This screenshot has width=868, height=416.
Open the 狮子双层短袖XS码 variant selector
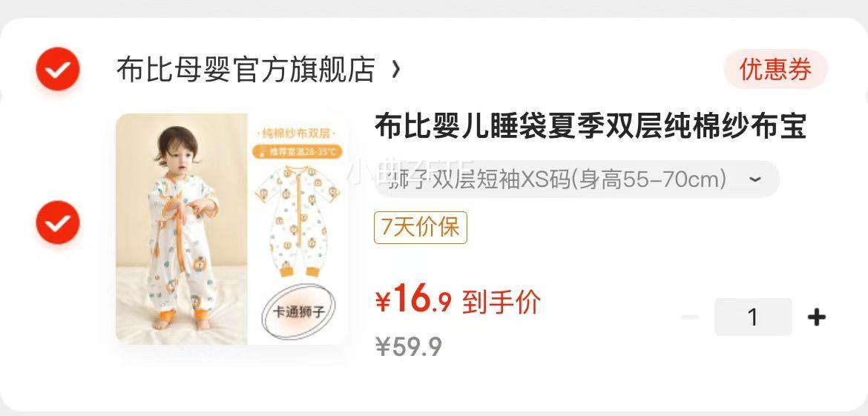577,179
